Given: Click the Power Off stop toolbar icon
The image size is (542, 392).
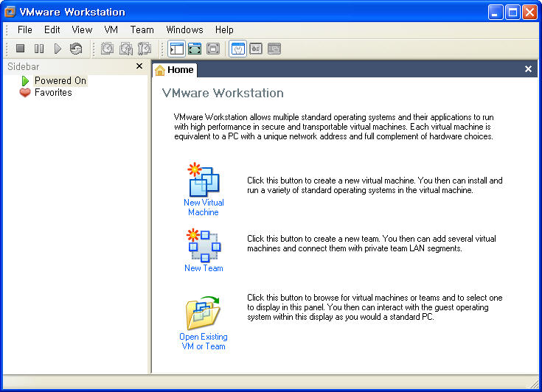Looking at the screenshot, I should [x=21, y=49].
